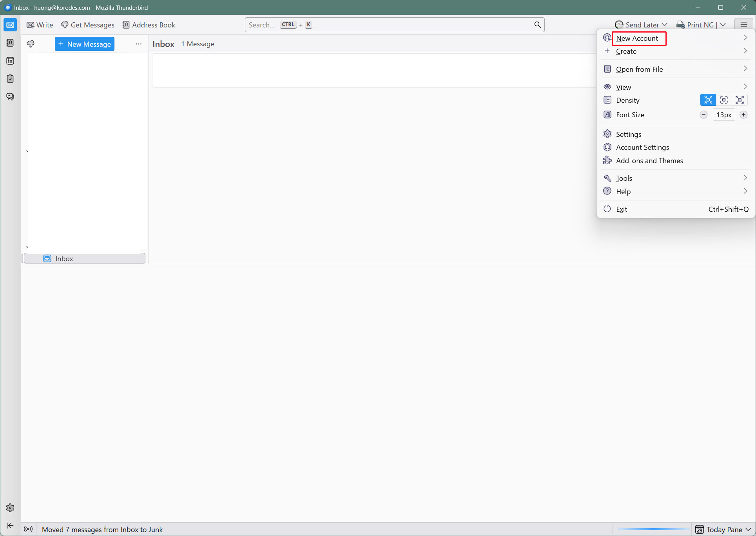The width and height of the screenshot is (756, 536).
Task: Click Get Messages in toolbar
Action: click(88, 25)
